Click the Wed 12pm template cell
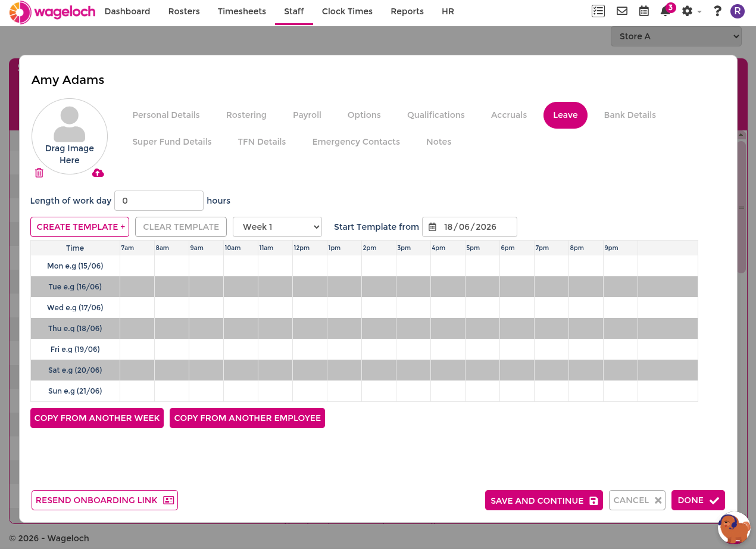 310,307
